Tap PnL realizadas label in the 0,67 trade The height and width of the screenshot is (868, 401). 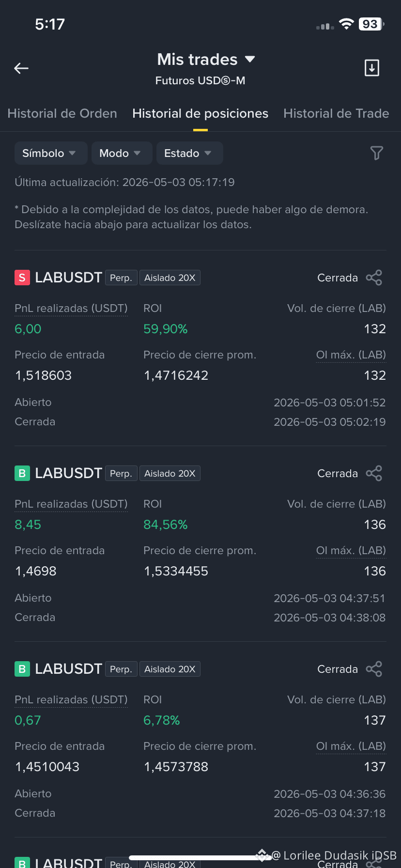(71, 699)
